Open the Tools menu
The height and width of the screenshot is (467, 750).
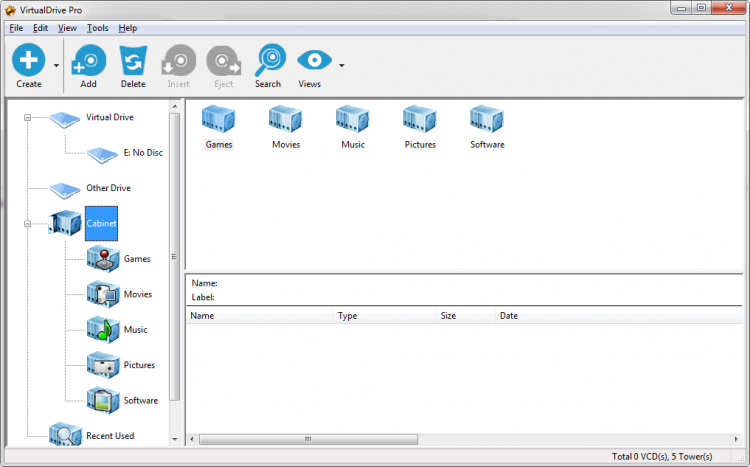pyautogui.click(x=98, y=28)
